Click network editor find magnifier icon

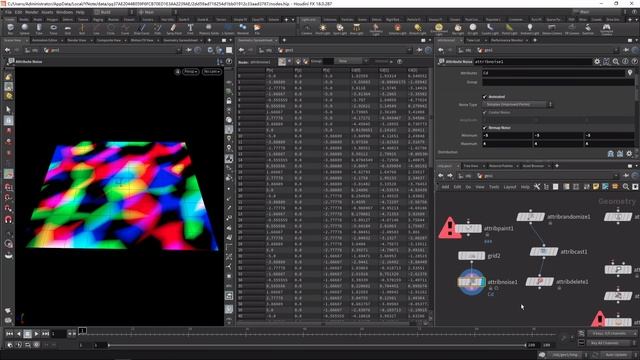[626, 187]
